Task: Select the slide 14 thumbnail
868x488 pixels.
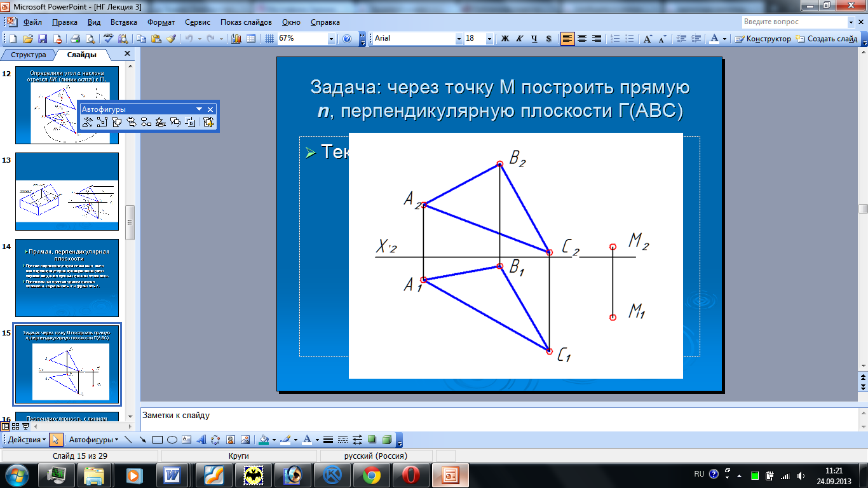Action: 67,278
